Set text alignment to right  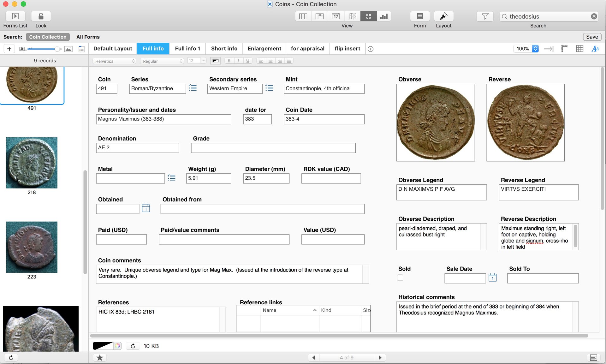280,61
